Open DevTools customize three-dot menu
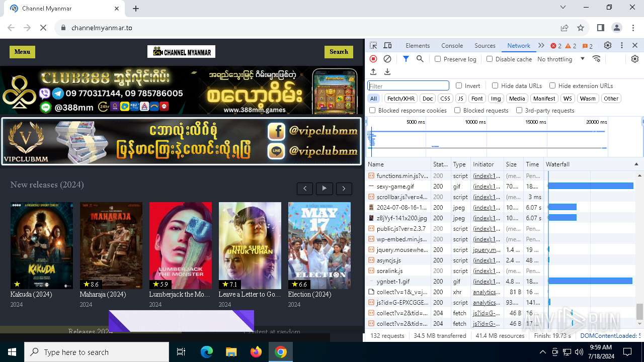The image size is (644, 362). tap(622, 45)
